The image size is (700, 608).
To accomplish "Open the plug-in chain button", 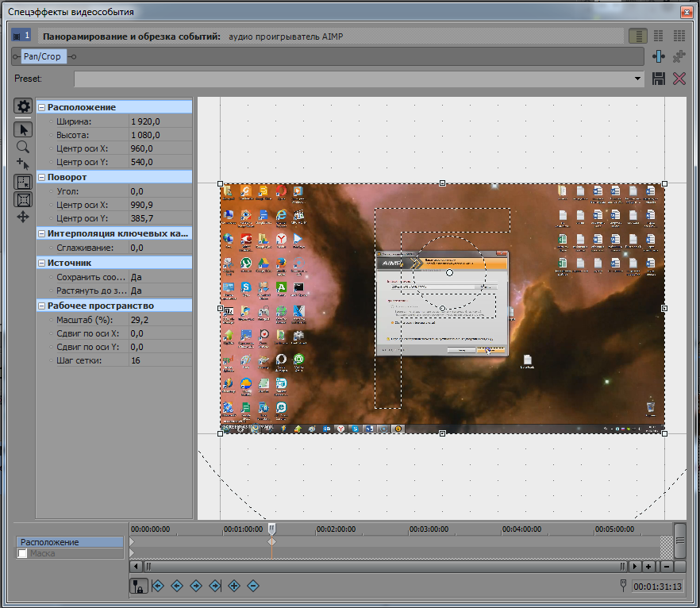I will point(659,56).
